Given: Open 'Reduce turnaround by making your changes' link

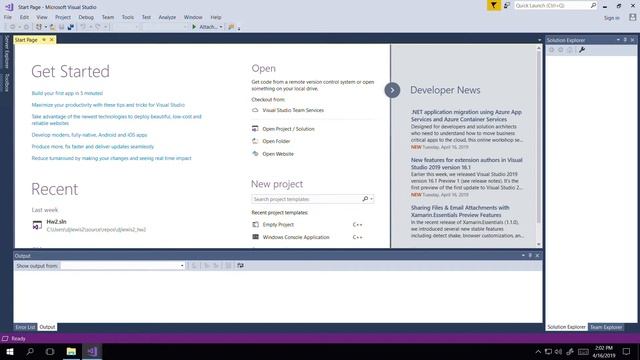Looking at the screenshot, I should click(x=111, y=158).
